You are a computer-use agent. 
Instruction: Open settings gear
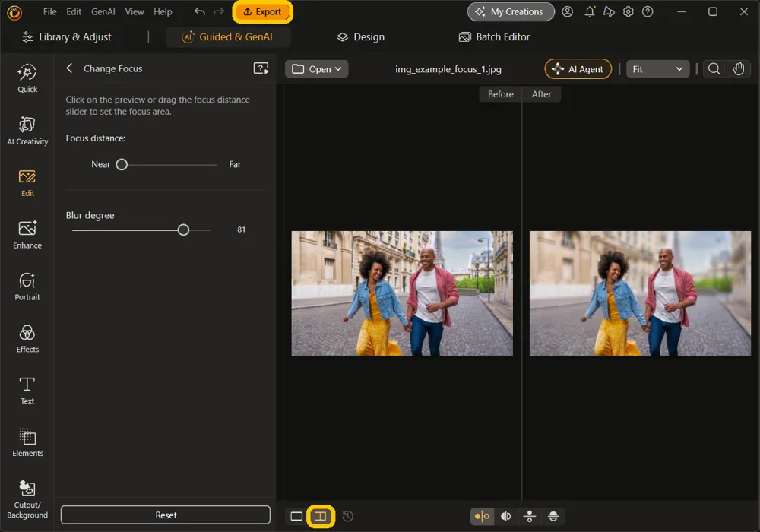click(629, 11)
